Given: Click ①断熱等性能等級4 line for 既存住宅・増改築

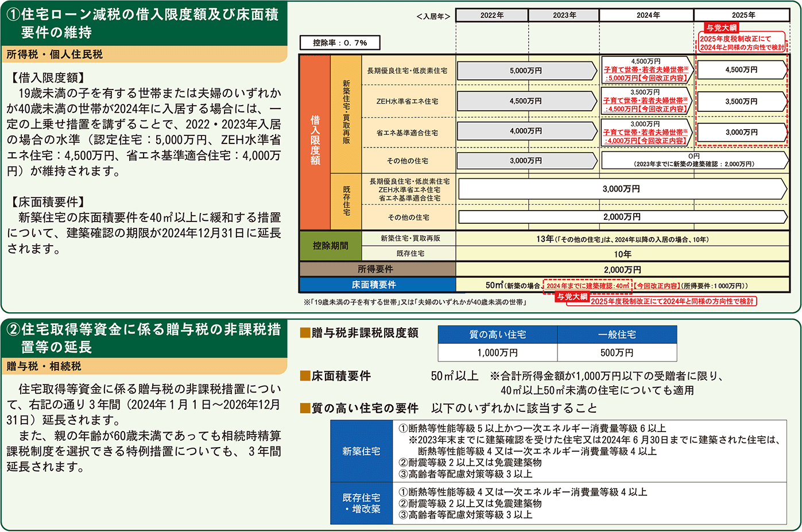Looking at the screenshot, I should [x=522, y=492].
